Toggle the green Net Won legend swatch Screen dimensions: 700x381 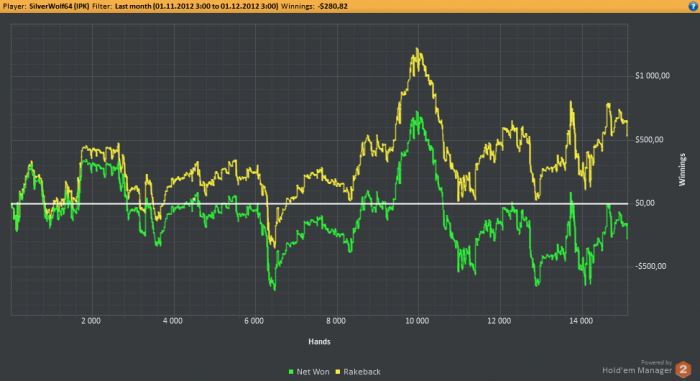[x=291, y=372]
